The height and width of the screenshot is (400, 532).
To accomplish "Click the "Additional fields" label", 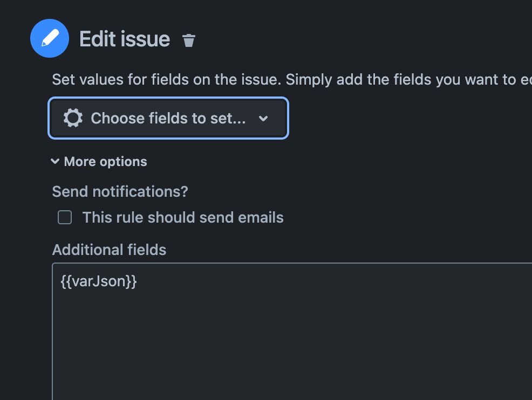I will click(x=109, y=250).
